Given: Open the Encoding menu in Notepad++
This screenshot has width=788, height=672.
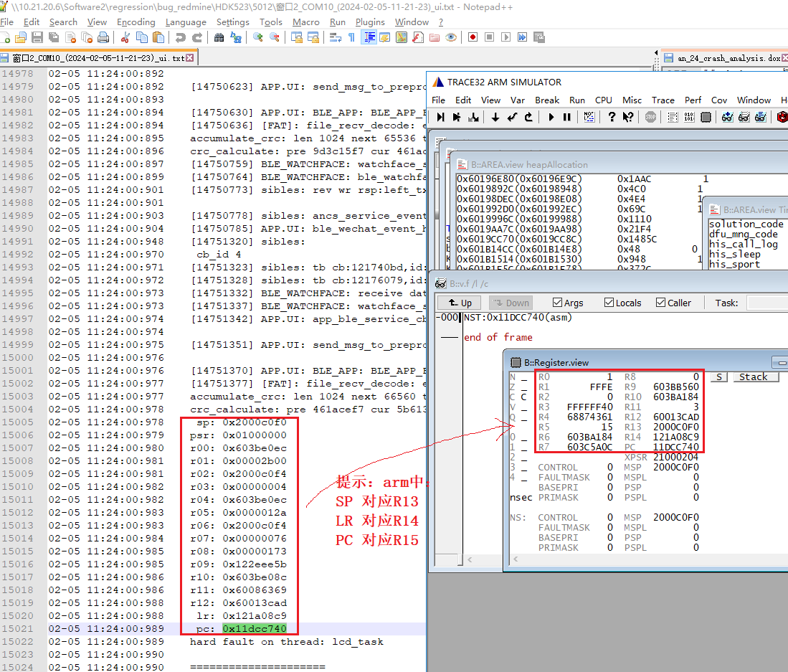Looking at the screenshot, I should coord(136,22).
